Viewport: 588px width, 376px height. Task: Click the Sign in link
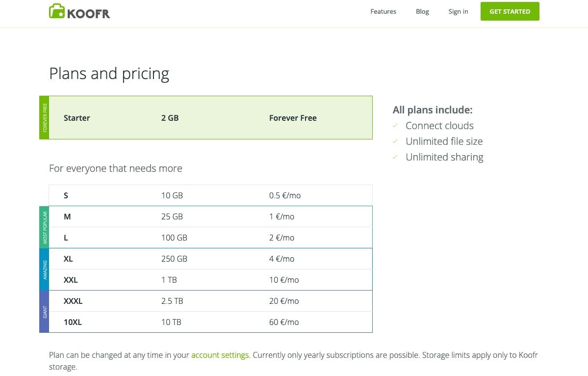click(x=458, y=11)
